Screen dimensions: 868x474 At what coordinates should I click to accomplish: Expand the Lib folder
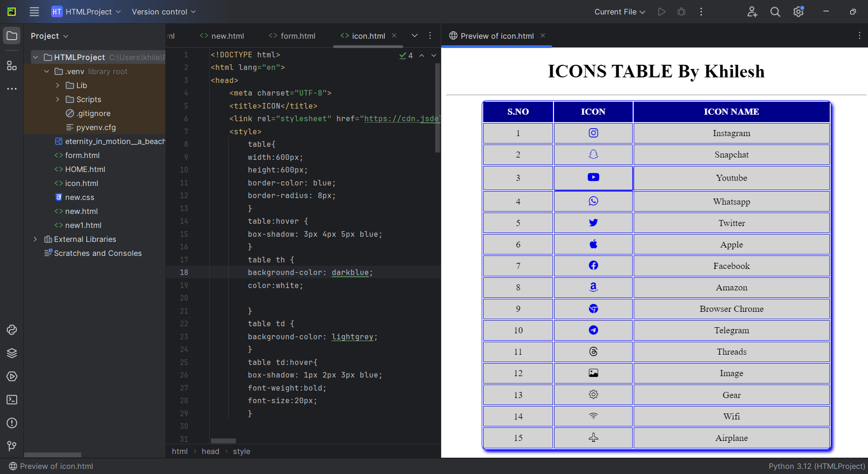coord(57,85)
